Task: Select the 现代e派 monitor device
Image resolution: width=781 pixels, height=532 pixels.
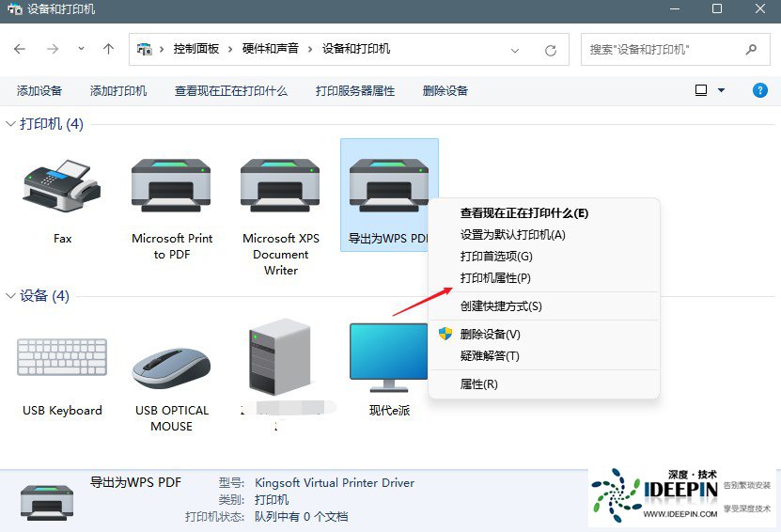Action: coord(388,357)
